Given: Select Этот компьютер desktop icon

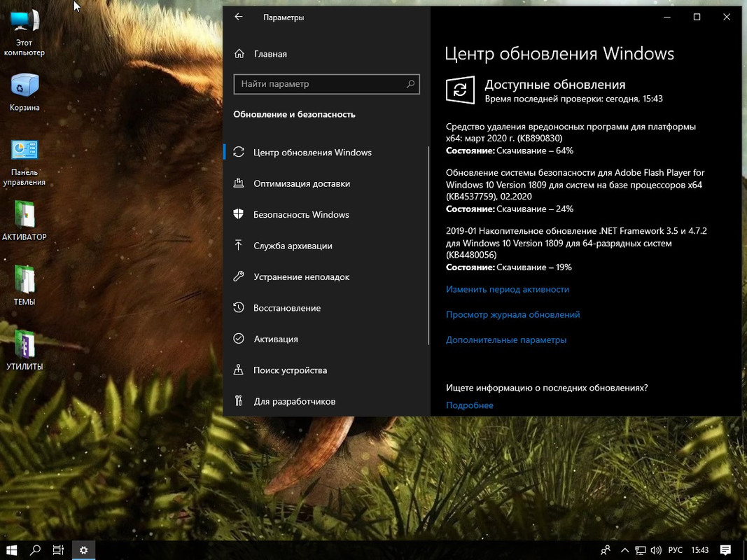Looking at the screenshot, I should 25,33.
